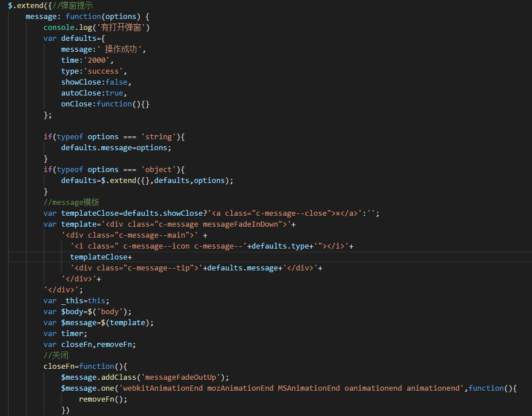Screen dimensions: 532x416
Task: Click the 'var closeFn,removeFn;' line
Action: tap(90, 345)
